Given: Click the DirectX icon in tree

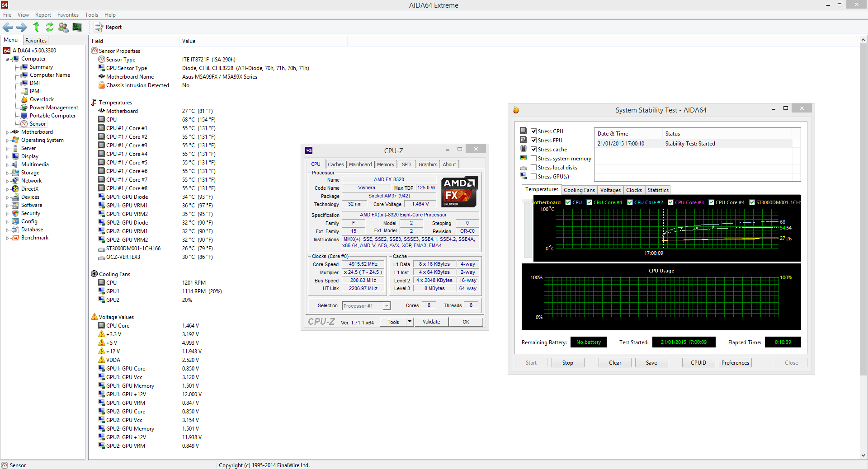Looking at the screenshot, I should pyautogui.click(x=15, y=189).
